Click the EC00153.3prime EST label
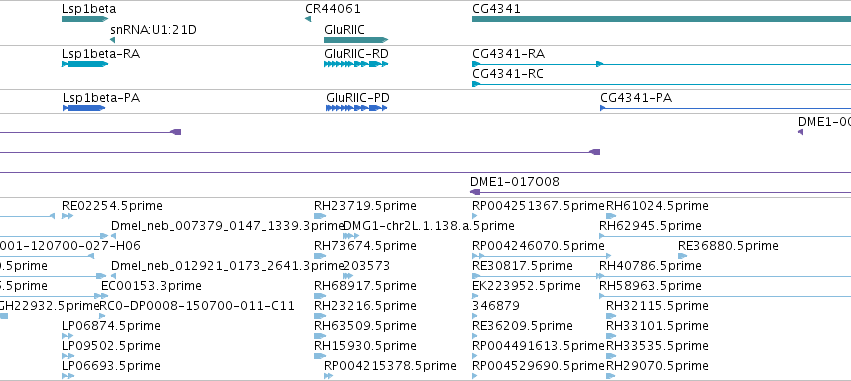Screen dimensions: 851x381 pyautogui.click(x=151, y=285)
